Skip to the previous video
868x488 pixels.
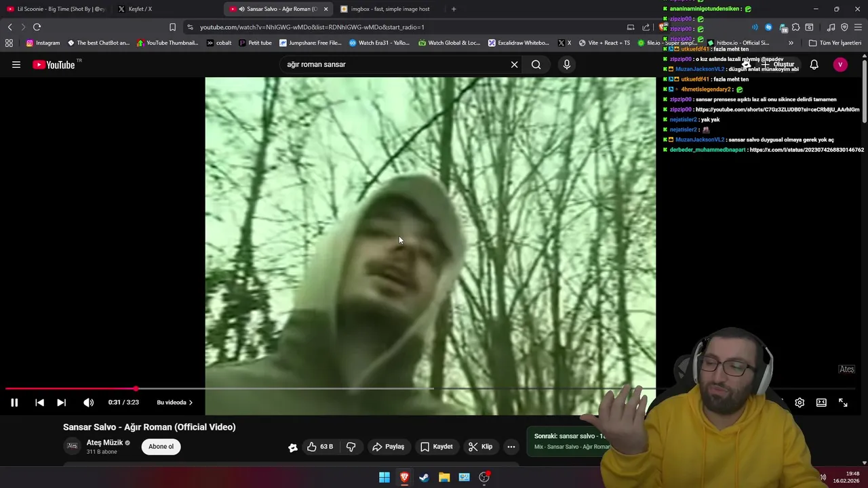39,403
